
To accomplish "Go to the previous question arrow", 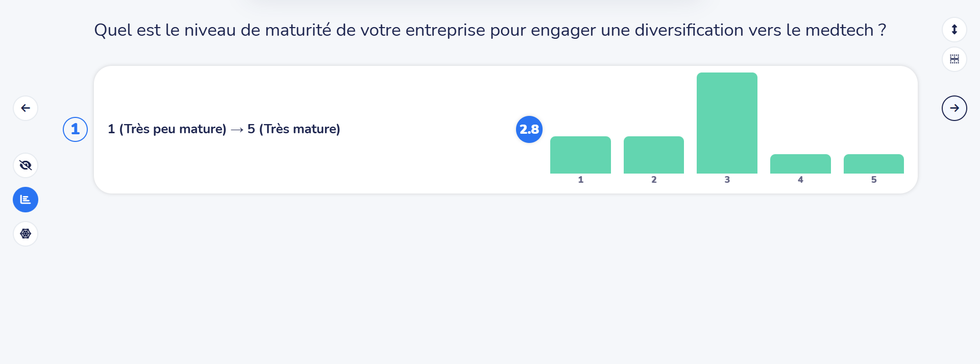I will coord(26,108).
